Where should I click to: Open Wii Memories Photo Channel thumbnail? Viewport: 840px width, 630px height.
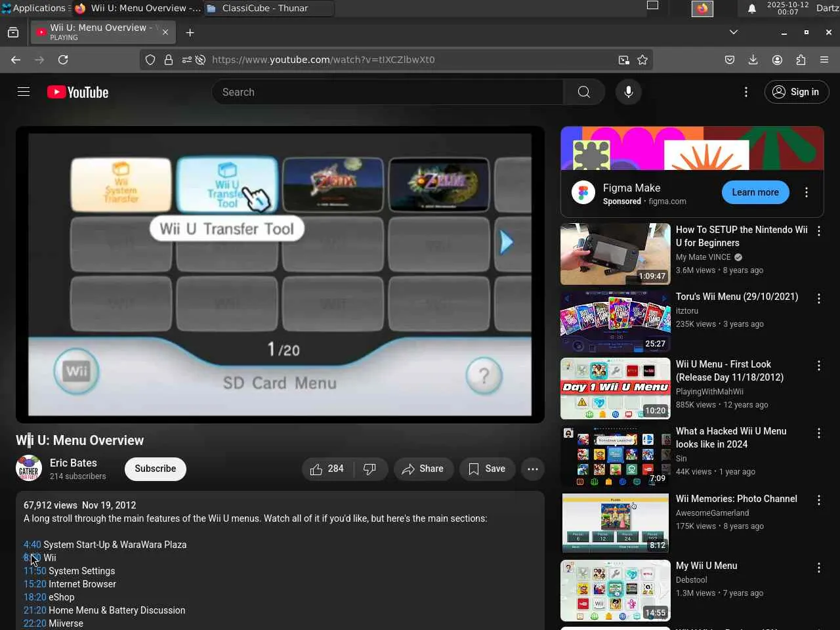click(x=616, y=523)
